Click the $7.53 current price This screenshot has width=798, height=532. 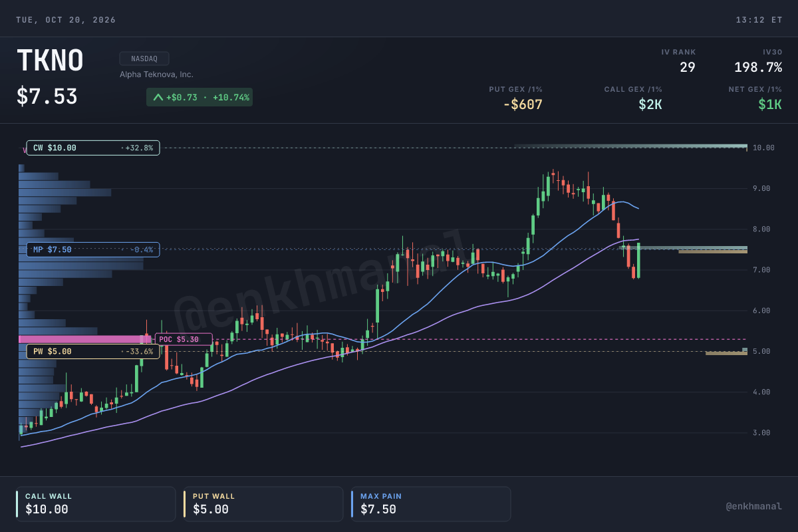(47, 96)
